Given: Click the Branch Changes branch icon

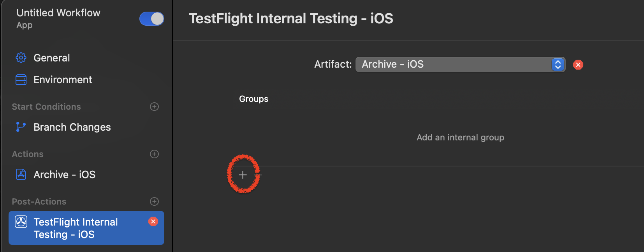Looking at the screenshot, I should tap(20, 127).
